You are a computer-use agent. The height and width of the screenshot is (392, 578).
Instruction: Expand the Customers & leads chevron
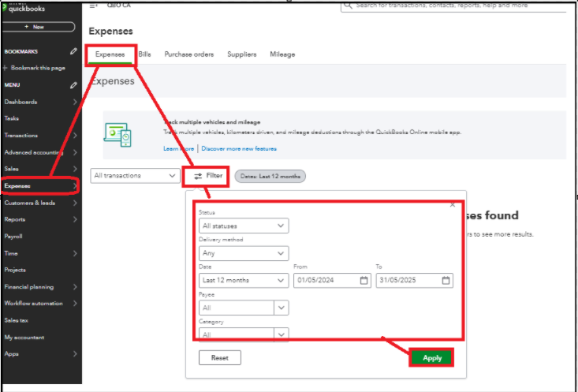[x=75, y=203]
